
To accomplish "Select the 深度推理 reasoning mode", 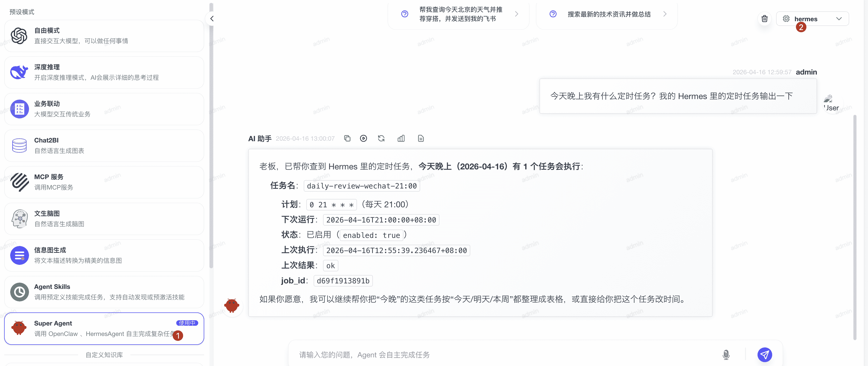I will (104, 72).
